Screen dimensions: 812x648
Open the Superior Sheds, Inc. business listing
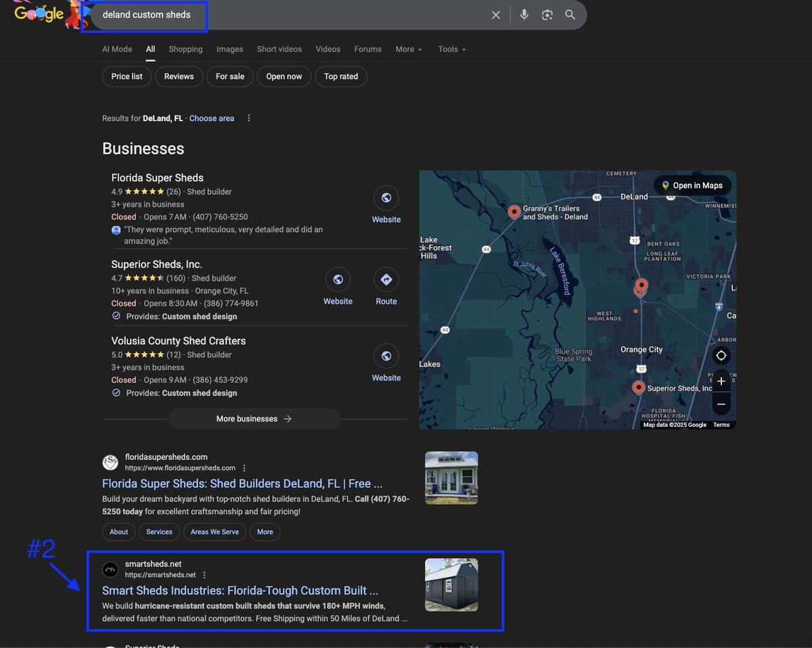tap(157, 264)
